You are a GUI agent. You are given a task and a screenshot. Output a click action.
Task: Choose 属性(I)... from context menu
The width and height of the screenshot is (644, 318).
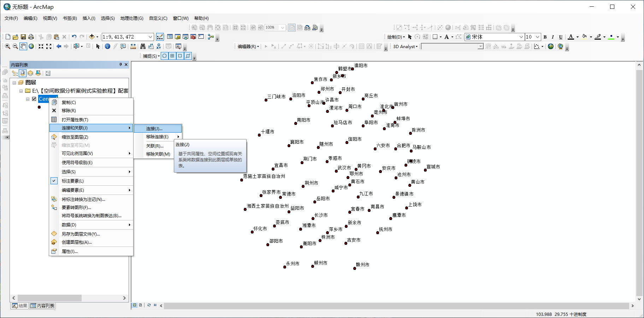tap(91, 251)
